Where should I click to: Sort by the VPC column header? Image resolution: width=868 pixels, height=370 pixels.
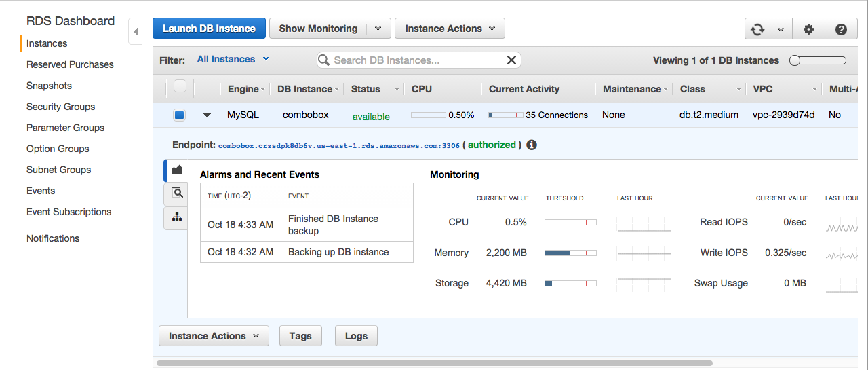[x=785, y=89]
